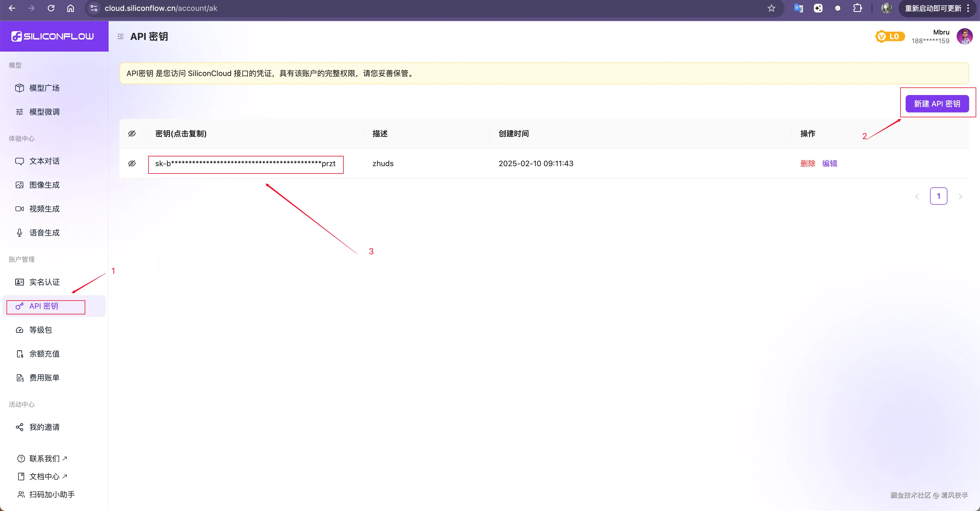Reveal the zhuds key with eye icon
The height and width of the screenshot is (511, 980).
click(x=132, y=164)
